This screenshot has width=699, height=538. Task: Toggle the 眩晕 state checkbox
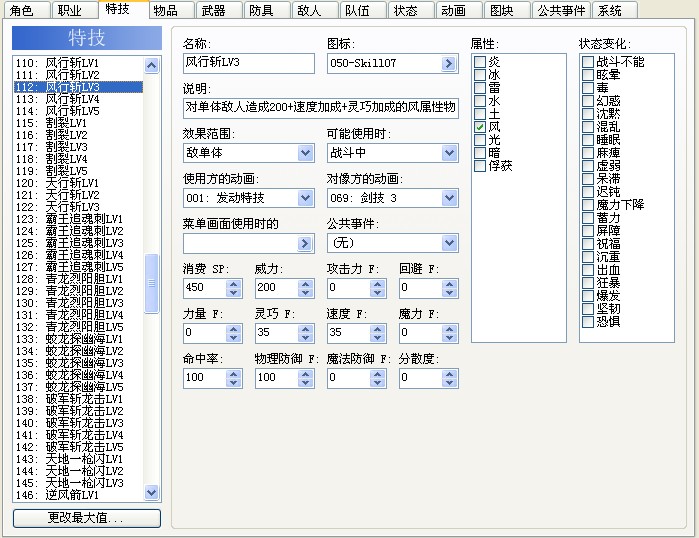588,74
